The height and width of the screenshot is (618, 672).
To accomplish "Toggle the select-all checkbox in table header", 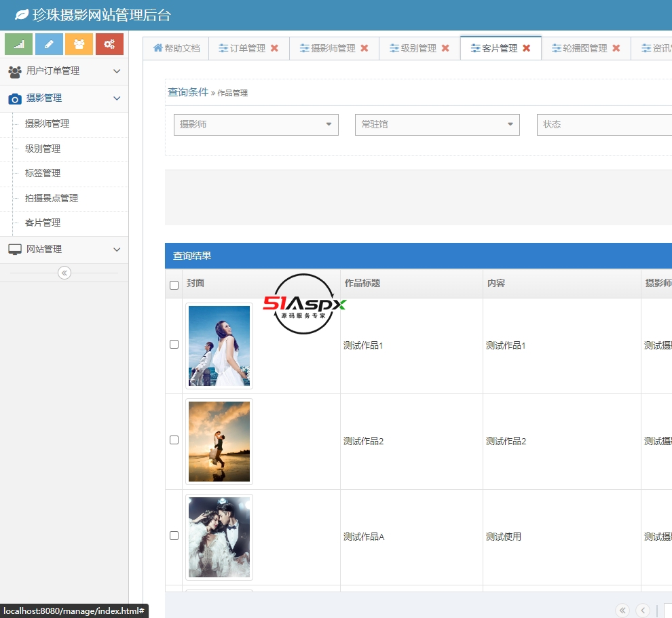I will pyautogui.click(x=174, y=285).
